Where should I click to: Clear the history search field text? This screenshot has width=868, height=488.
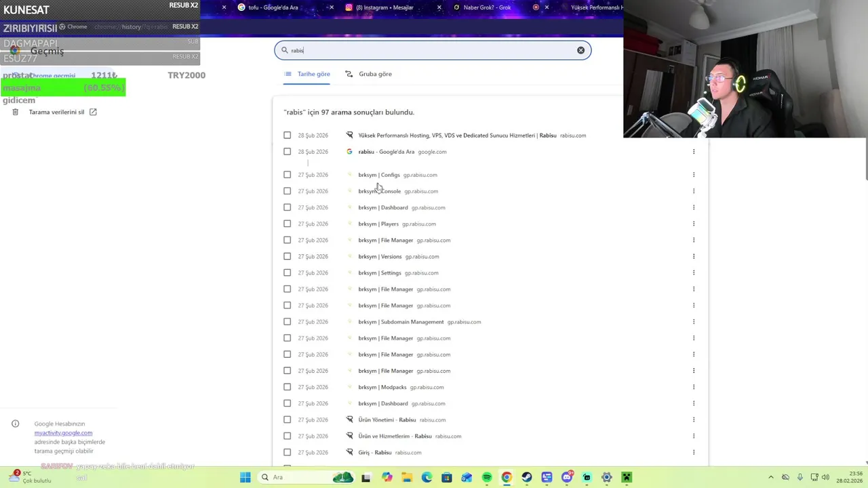tap(580, 50)
